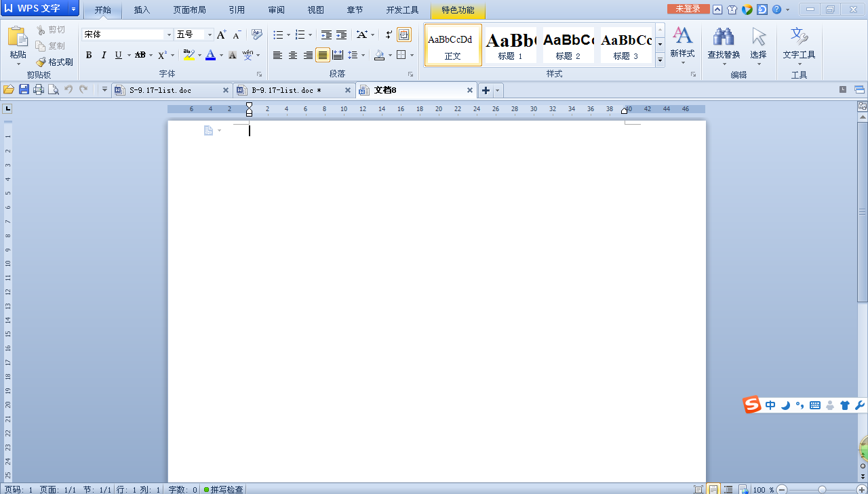Image resolution: width=868 pixels, height=494 pixels.
Task: Toggle character shading on the text
Action: pos(232,55)
